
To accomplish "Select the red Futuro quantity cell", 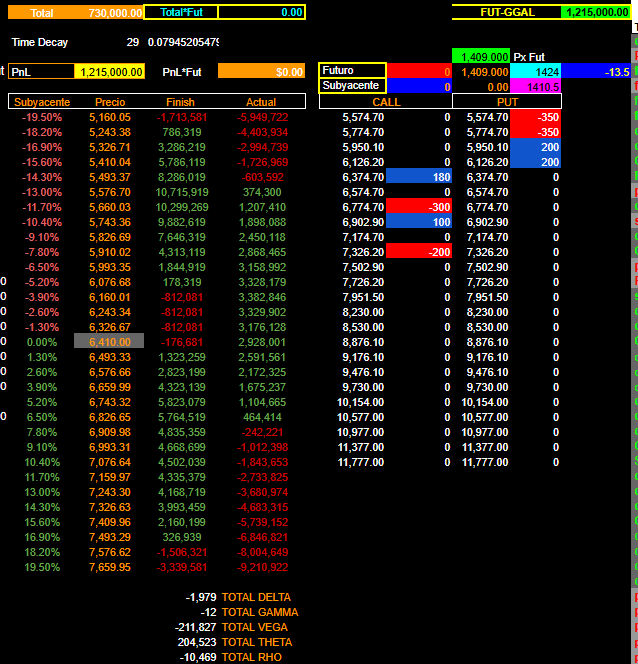I will (419, 72).
